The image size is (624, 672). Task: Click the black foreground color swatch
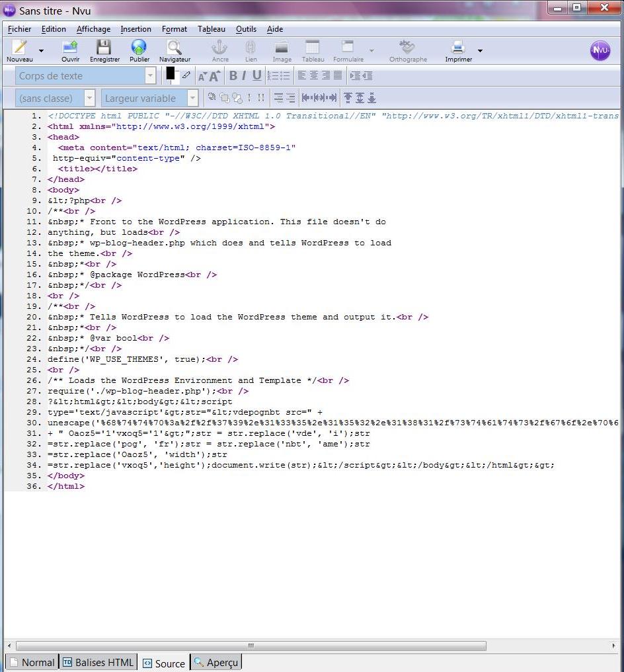tap(171, 73)
